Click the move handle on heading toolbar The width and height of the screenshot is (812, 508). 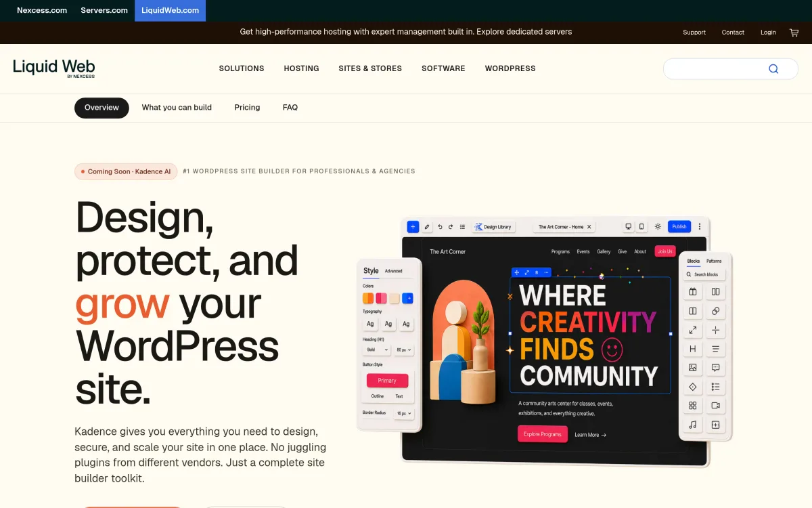(517, 272)
